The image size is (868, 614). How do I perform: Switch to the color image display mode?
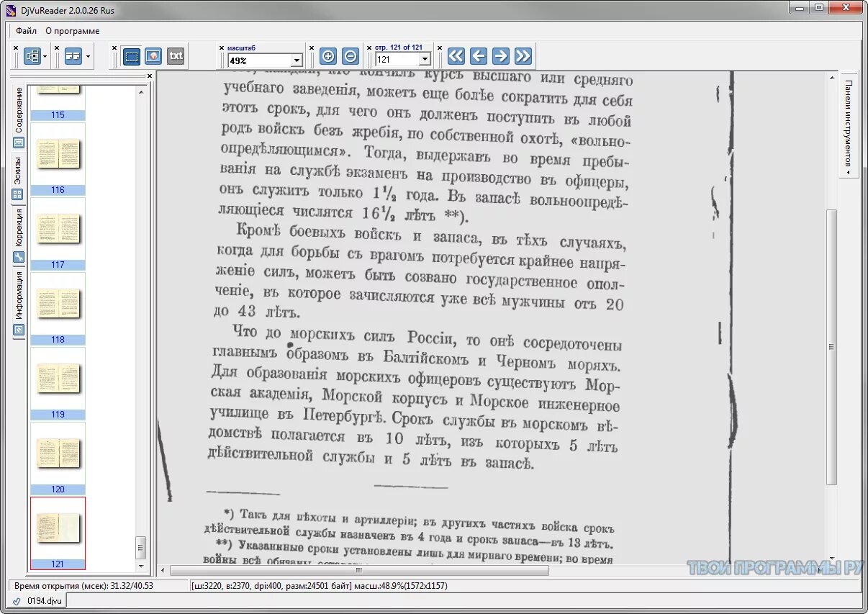153,55
